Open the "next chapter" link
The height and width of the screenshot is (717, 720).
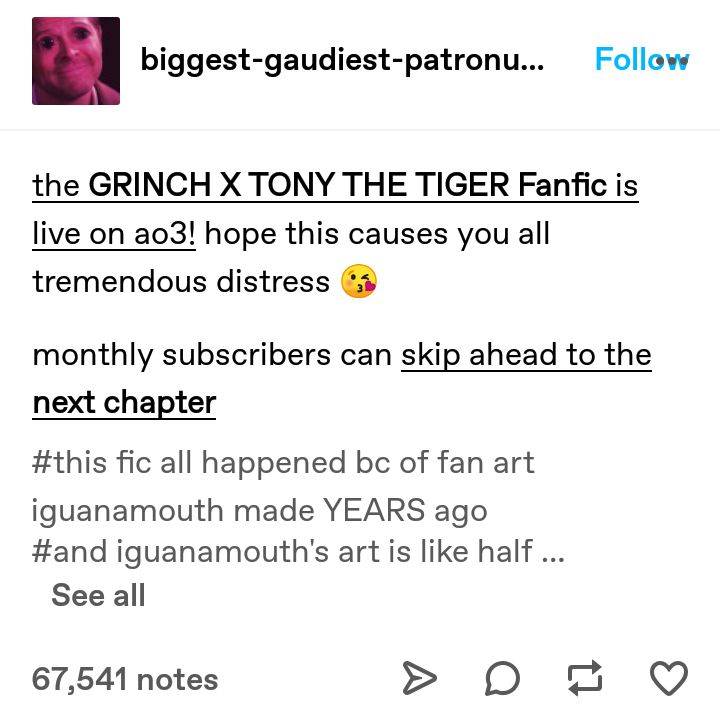[124, 402]
